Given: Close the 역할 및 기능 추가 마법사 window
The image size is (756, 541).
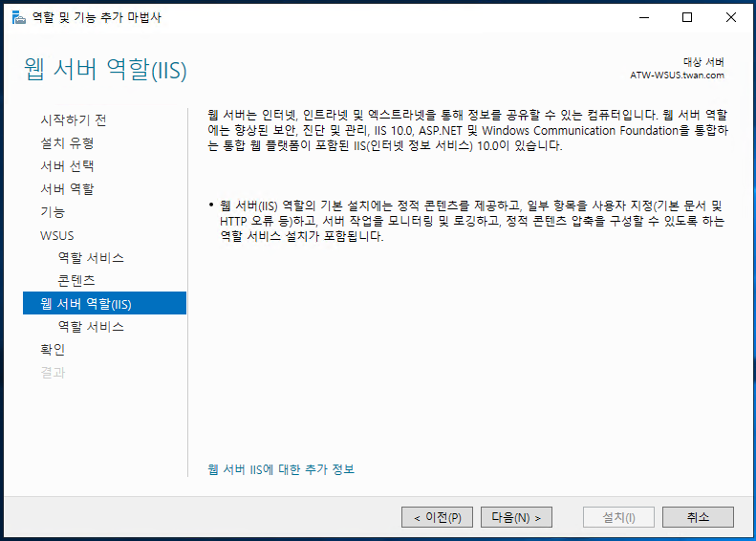Looking at the screenshot, I should 731,17.
